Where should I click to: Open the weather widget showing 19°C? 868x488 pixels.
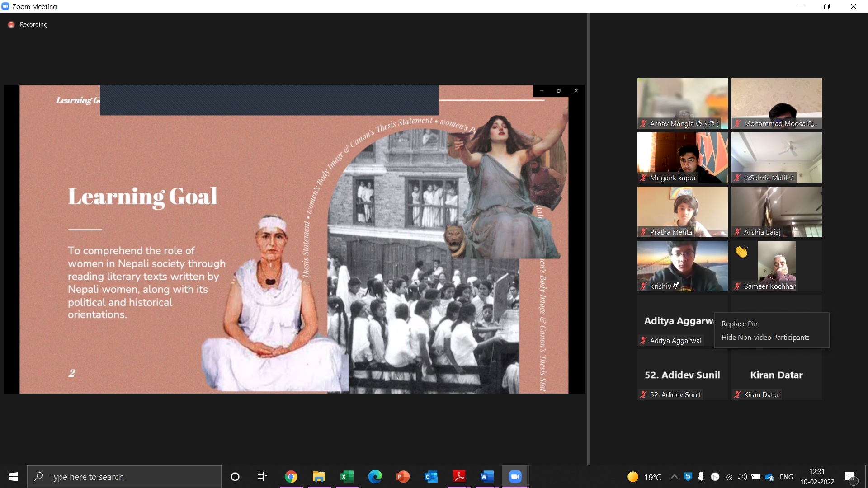click(x=645, y=477)
